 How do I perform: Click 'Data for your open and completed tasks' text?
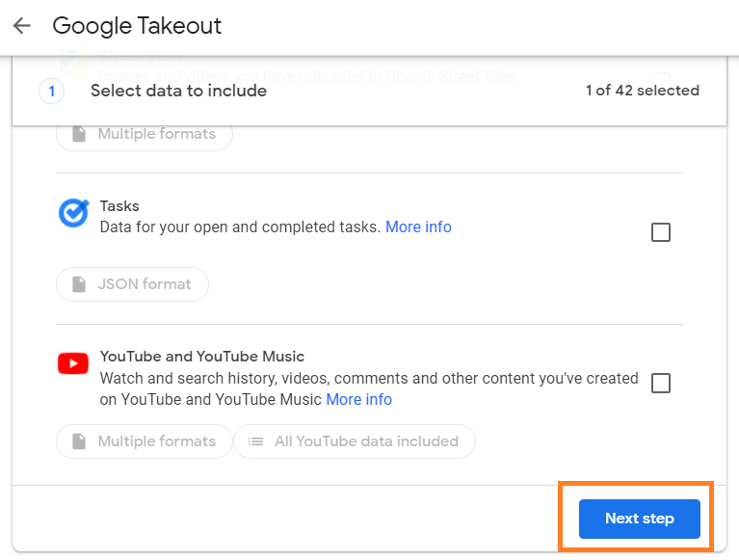240,227
